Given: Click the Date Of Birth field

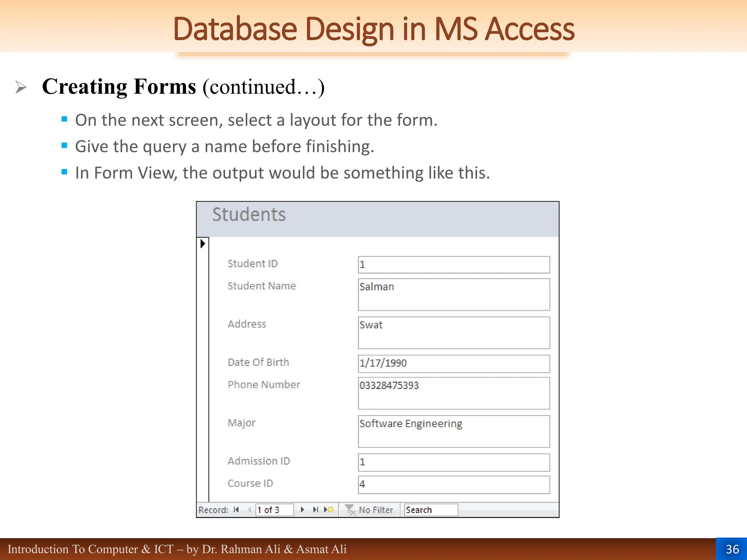Looking at the screenshot, I should pyautogui.click(x=454, y=363).
